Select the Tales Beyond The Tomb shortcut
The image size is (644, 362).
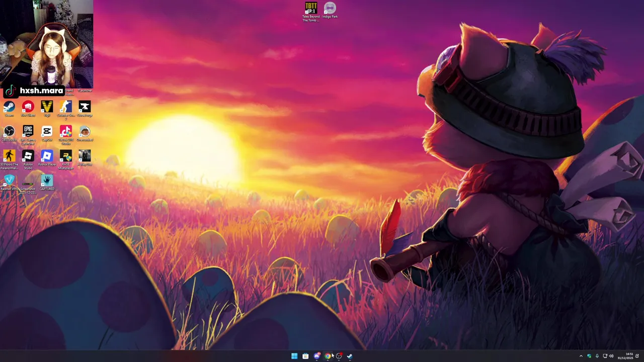coord(311,12)
